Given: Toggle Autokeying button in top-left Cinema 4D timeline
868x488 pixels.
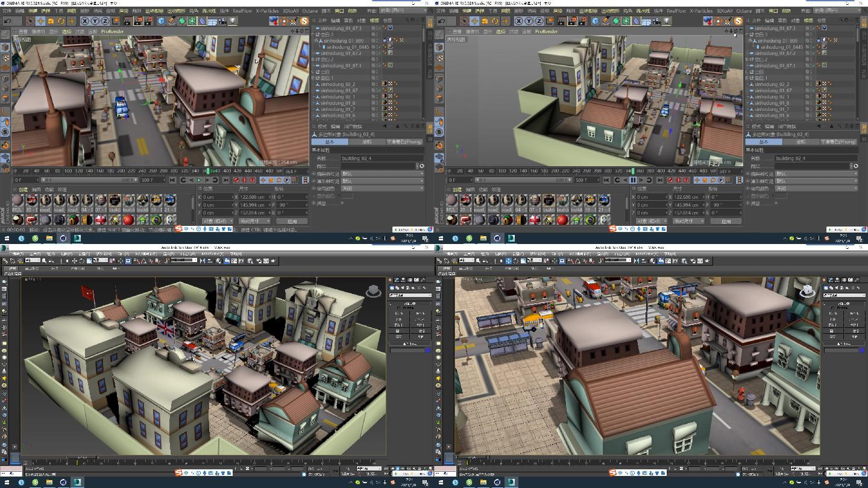Looking at the screenshot, I should pos(244,180).
